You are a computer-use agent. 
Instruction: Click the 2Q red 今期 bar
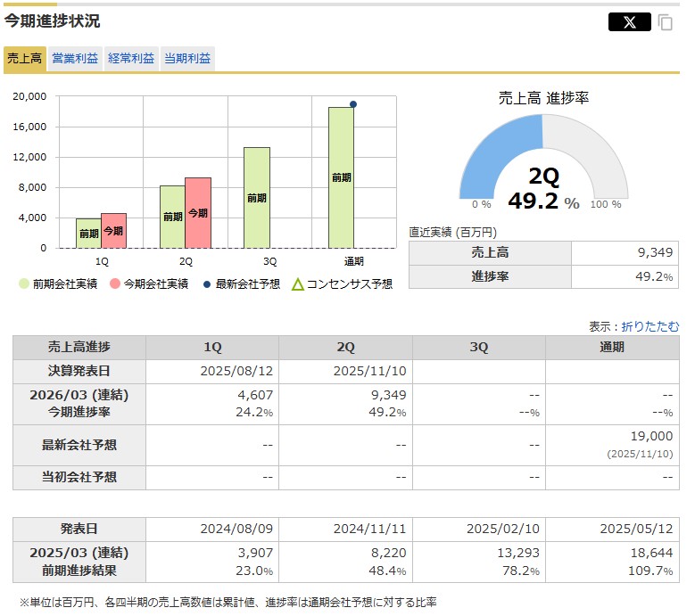click(x=198, y=213)
